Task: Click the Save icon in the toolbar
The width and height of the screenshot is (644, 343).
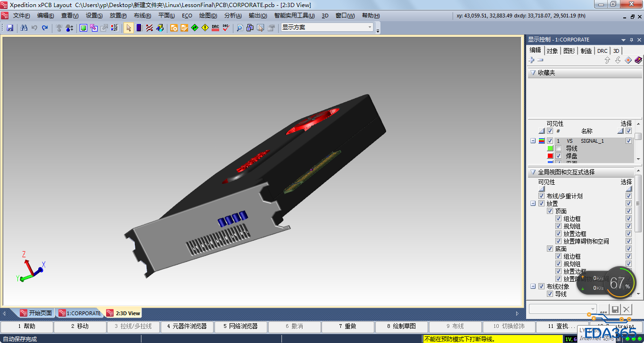Action: click(x=10, y=28)
